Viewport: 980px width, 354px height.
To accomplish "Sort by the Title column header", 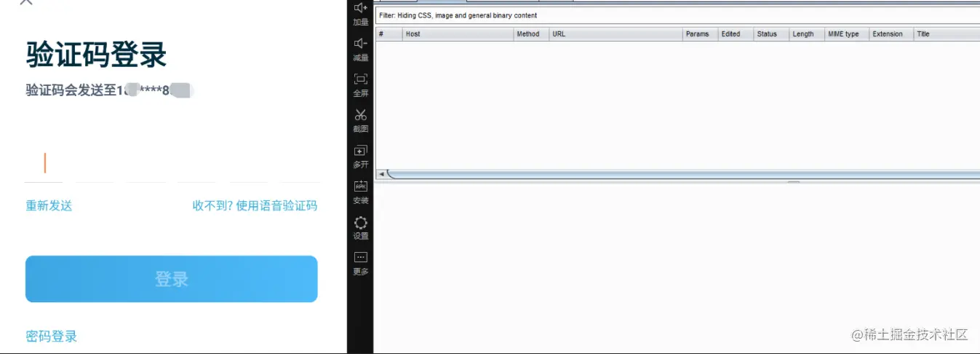I will pos(947,34).
